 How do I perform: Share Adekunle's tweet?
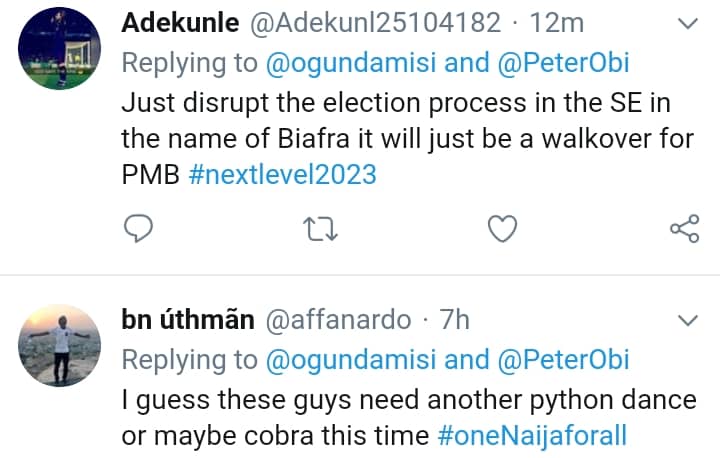click(x=684, y=229)
